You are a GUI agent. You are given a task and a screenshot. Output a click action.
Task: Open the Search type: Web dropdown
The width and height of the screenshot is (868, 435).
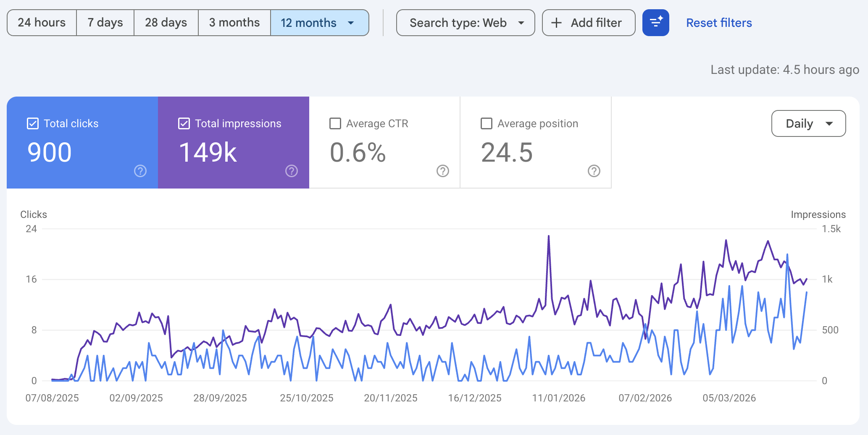(465, 23)
